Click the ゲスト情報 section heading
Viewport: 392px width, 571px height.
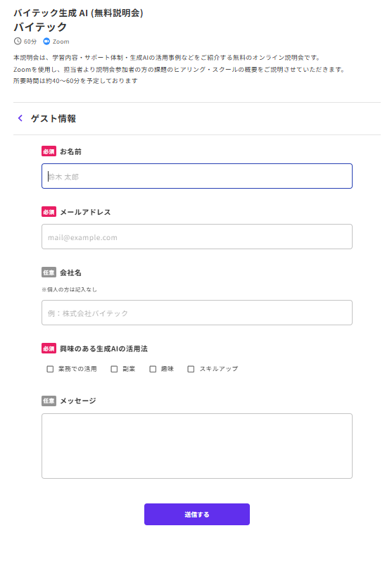click(53, 118)
